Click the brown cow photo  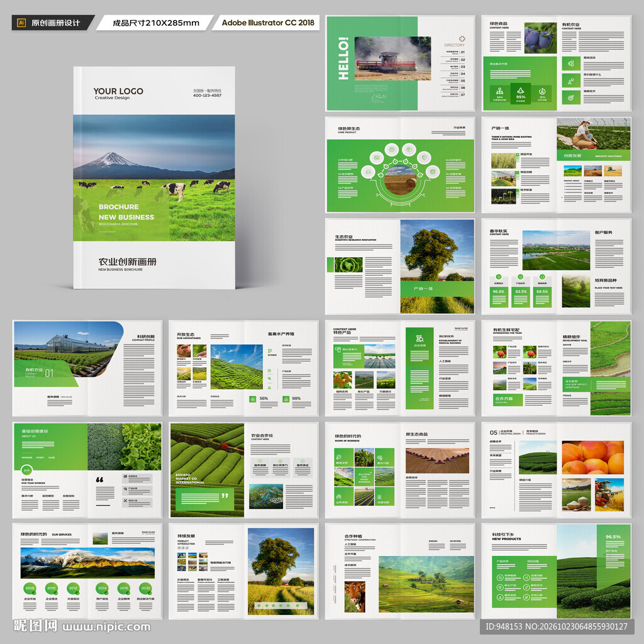click(355, 597)
